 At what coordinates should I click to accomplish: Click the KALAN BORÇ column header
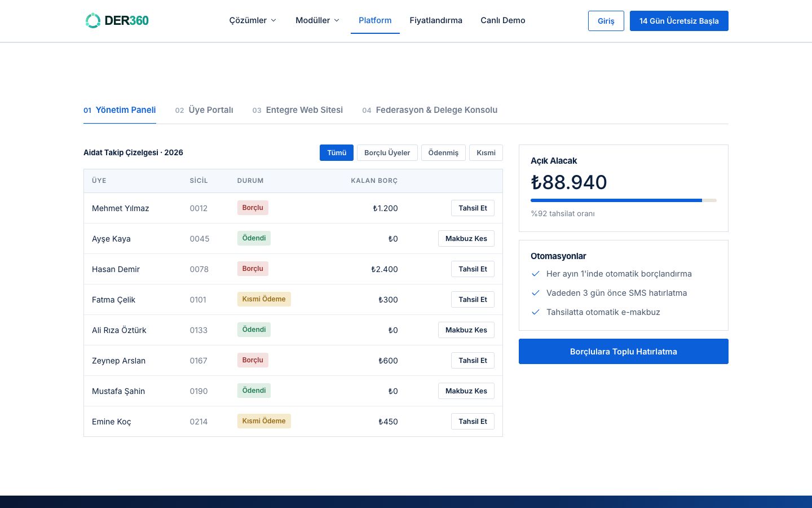[x=374, y=181]
